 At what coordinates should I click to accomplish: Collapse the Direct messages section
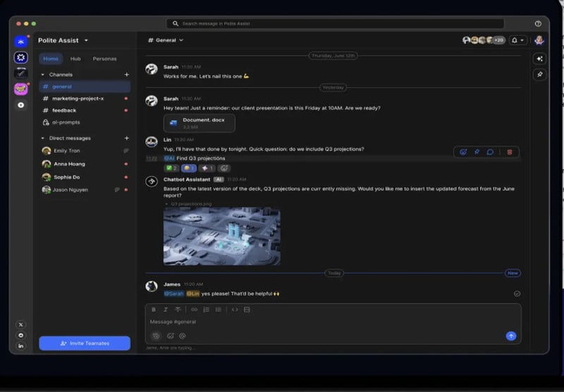43,138
